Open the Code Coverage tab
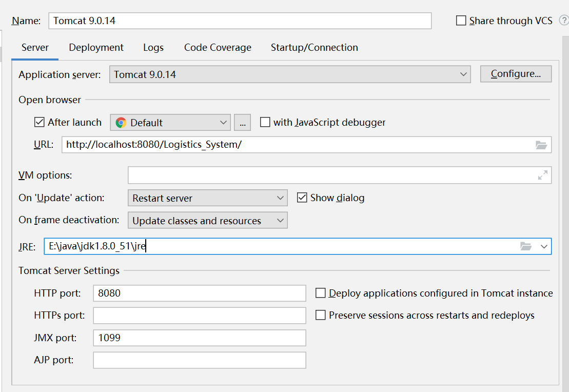 218,48
